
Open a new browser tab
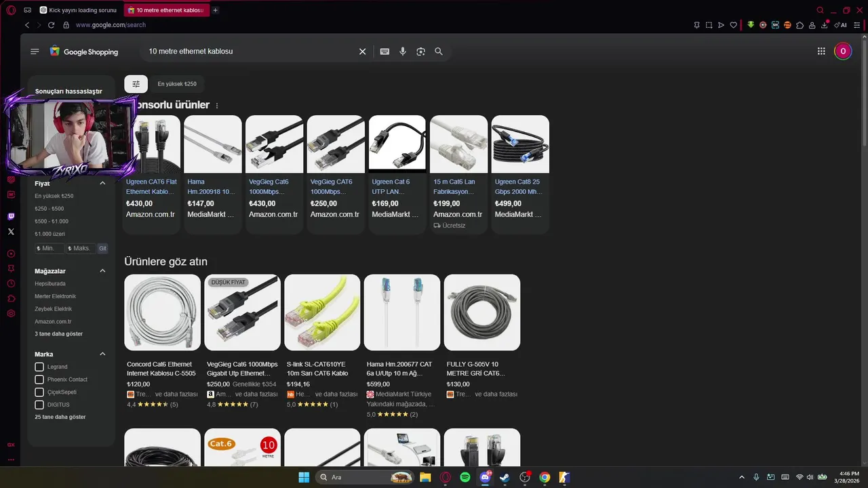(x=216, y=10)
